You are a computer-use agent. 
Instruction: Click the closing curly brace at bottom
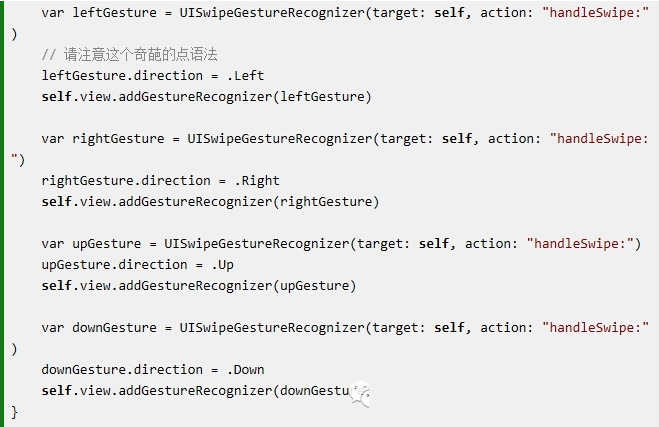[14, 412]
